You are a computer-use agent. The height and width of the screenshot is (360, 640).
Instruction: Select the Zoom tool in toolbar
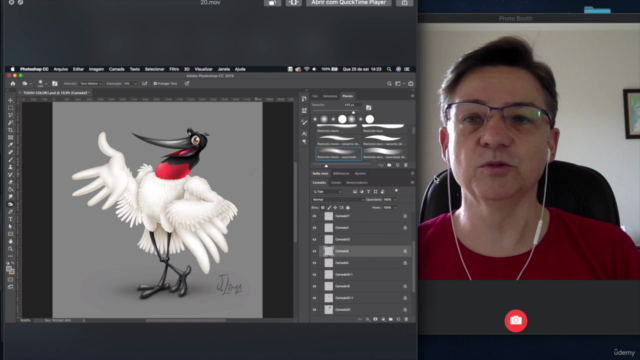click(11, 249)
